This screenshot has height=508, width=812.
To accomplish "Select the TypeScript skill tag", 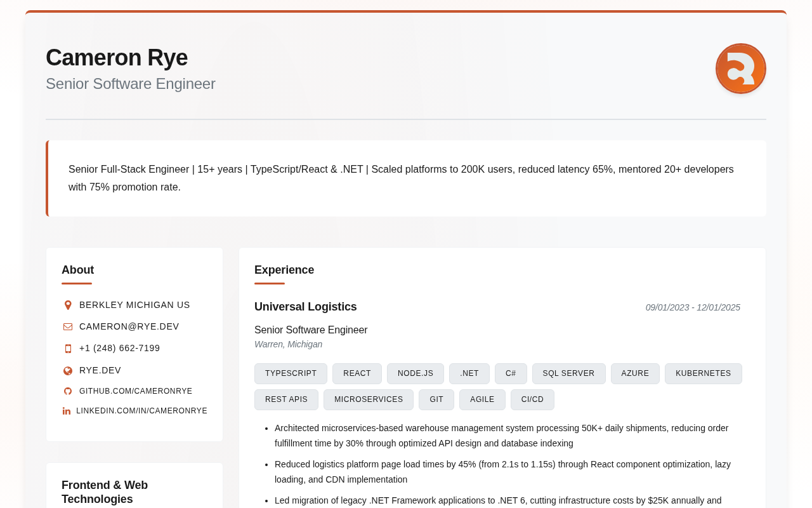I will tap(291, 373).
